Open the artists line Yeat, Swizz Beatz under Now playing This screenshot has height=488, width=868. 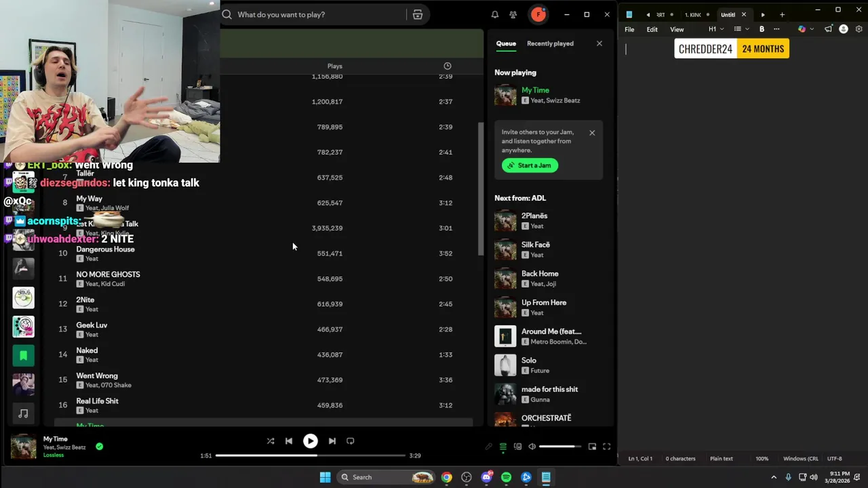[555, 100]
